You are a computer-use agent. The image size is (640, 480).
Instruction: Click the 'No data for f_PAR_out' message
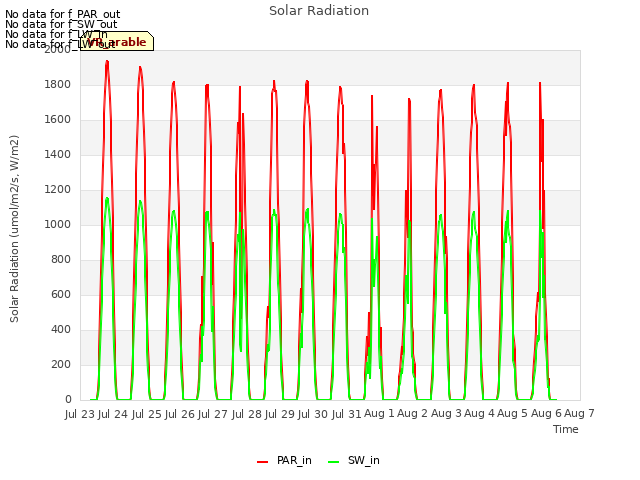[62, 15]
